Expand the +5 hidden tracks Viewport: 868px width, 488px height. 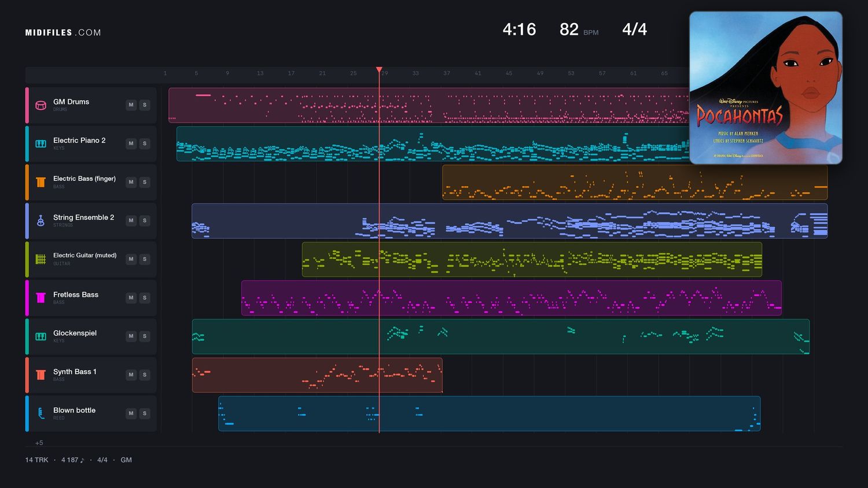(x=39, y=443)
